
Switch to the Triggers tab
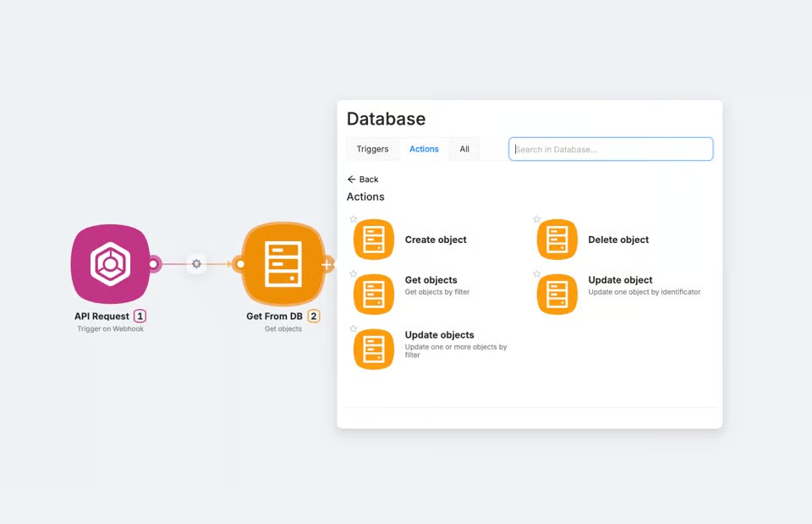pyautogui.click(x=372, y=149)
